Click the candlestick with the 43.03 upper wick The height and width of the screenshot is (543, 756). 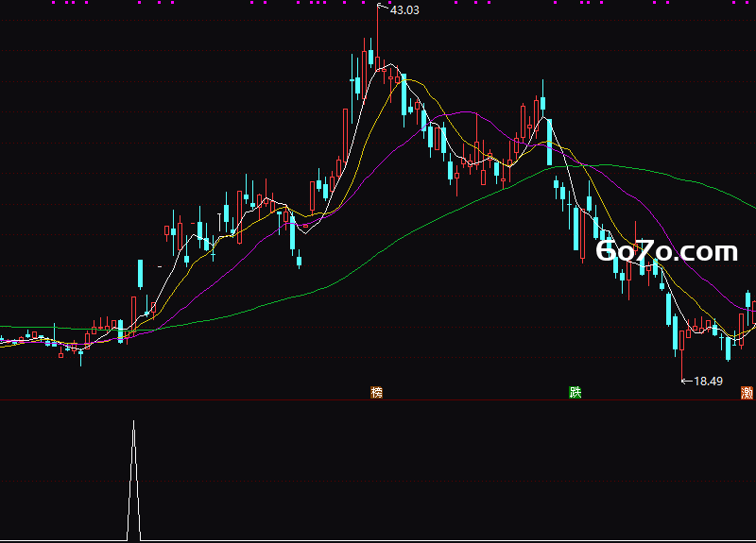tap(377, 41)
